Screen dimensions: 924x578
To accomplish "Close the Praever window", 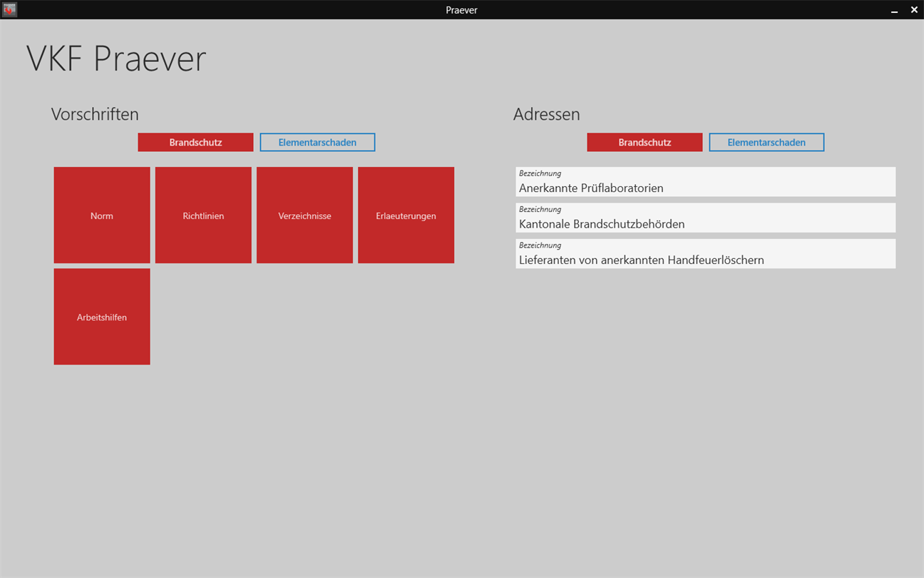I will (x=914, y=10).
